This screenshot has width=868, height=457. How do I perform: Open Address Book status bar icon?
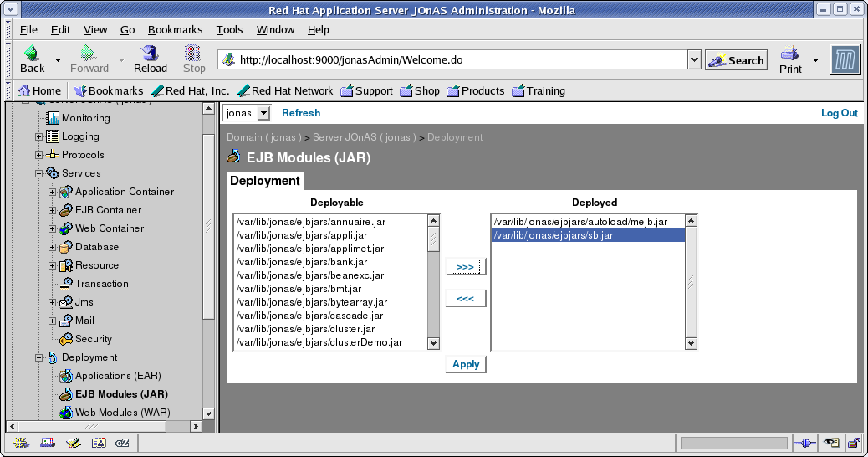99,443
